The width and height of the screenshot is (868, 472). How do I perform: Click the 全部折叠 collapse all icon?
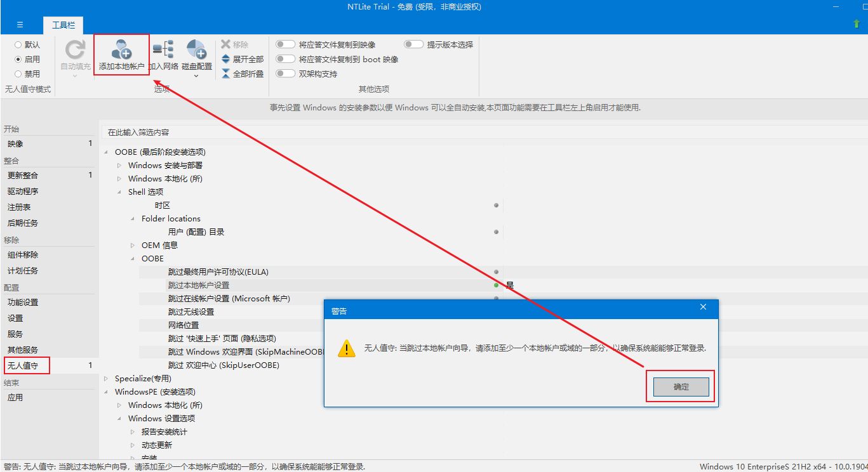pos(226,74)
